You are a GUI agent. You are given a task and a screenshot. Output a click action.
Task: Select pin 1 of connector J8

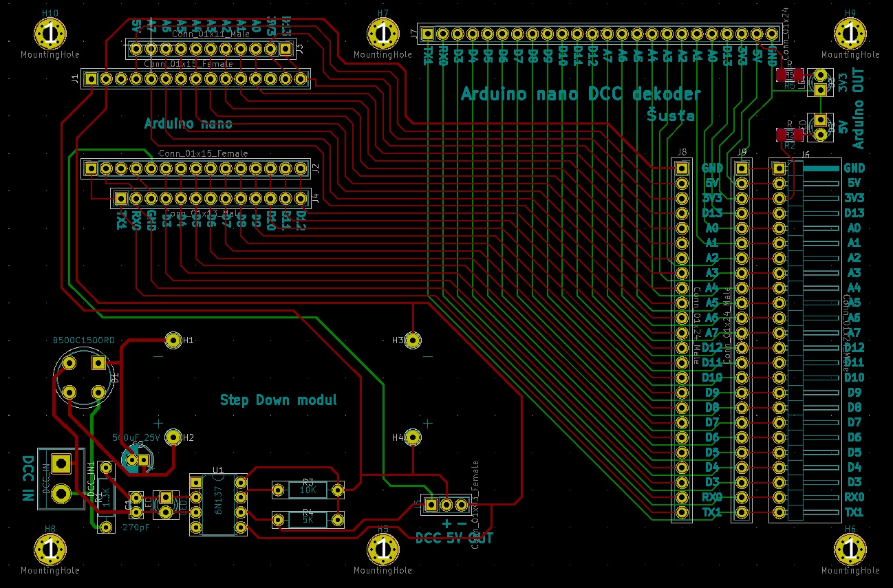pos(682,168)
